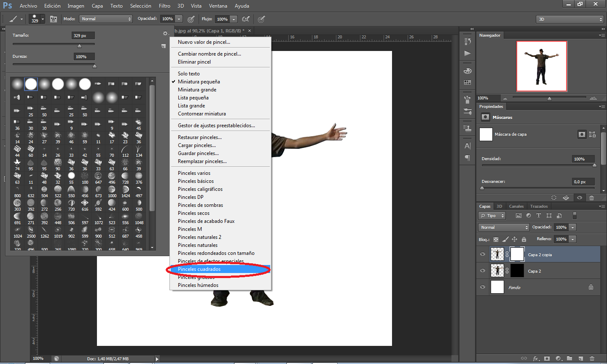This screenshot has width=607, height=364.
Task: Open the Character panel icon
Action: pos(467,146)
